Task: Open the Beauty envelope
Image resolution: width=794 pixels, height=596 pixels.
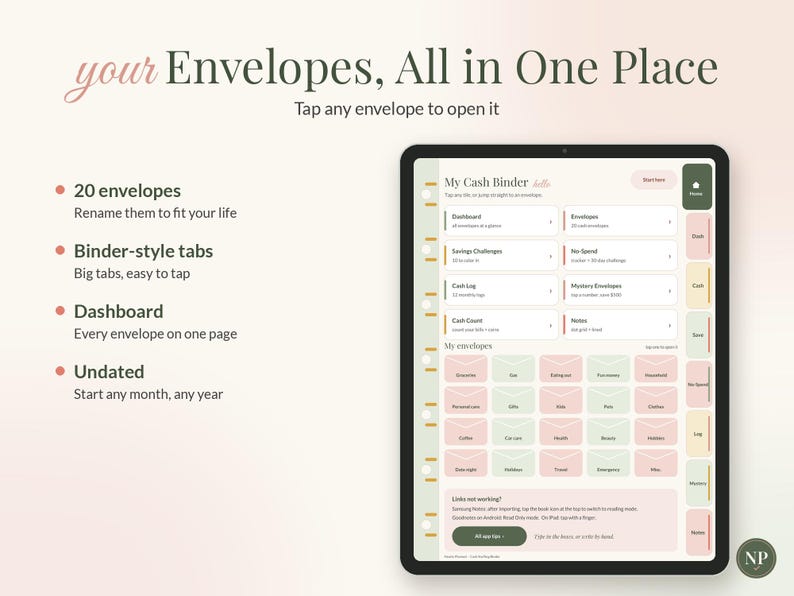Action: point(608,431)
